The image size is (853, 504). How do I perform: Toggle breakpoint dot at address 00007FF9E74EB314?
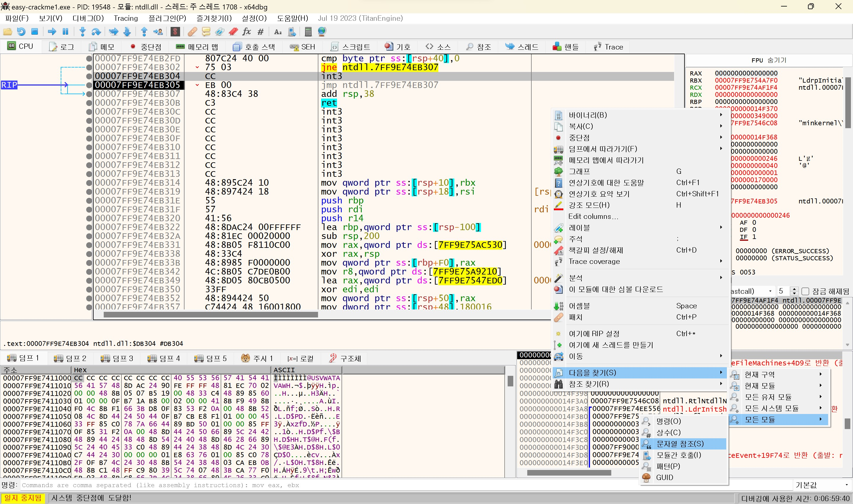coord(89,183)
